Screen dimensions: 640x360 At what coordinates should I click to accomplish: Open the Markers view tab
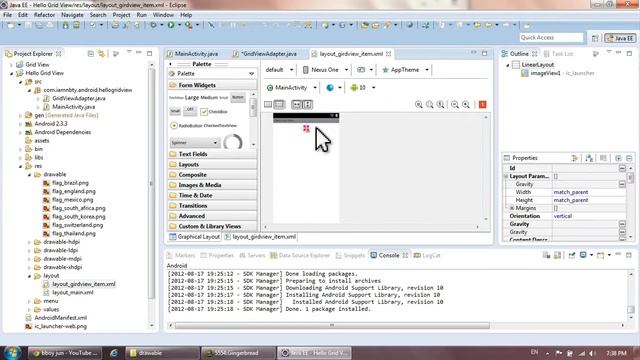(x=184, y=256)
